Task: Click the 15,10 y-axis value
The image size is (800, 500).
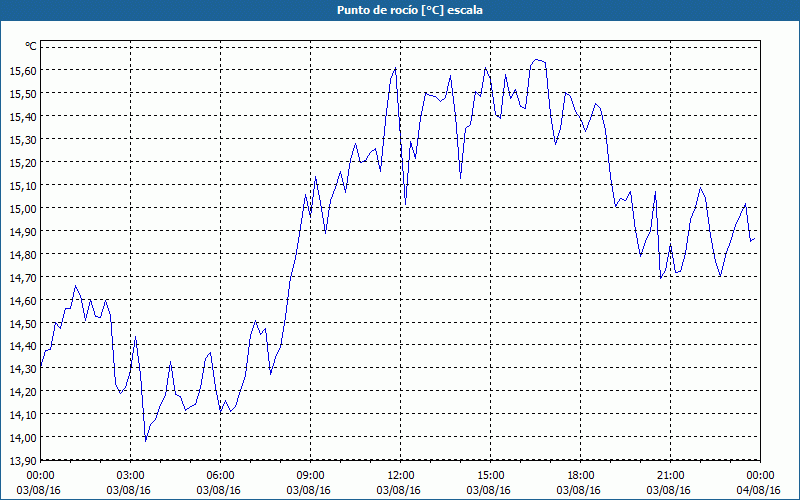Action: click(23, 185)
